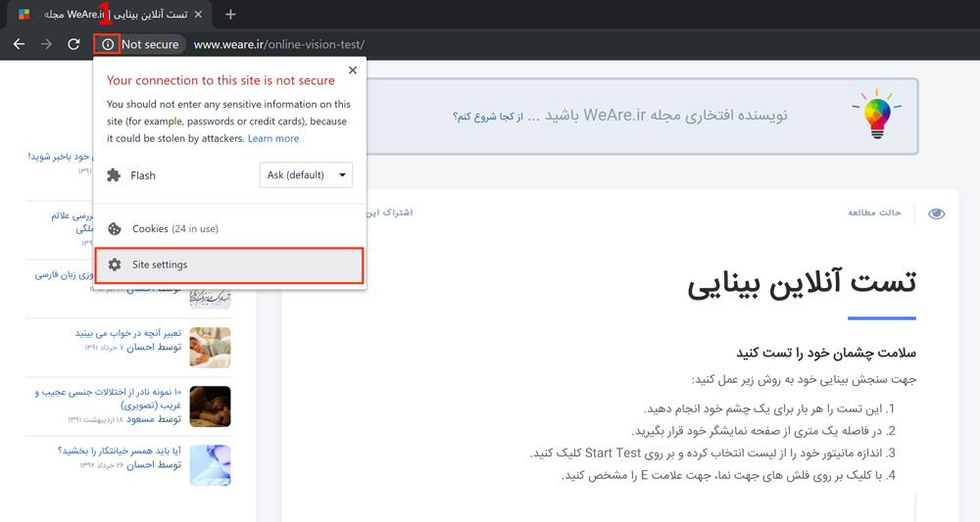Click the Site settings gear icon

pyautogui.click(x=115, y=264)
